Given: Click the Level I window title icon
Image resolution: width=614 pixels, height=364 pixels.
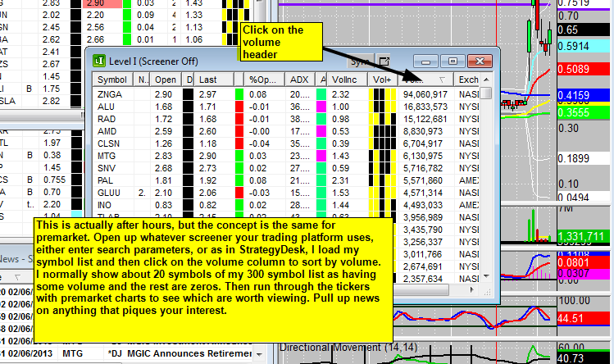Looking at the screenshot, I should 99,61.
